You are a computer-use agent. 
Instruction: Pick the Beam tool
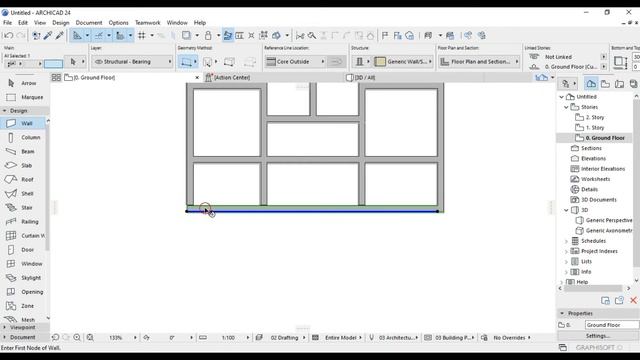[22, 151]
